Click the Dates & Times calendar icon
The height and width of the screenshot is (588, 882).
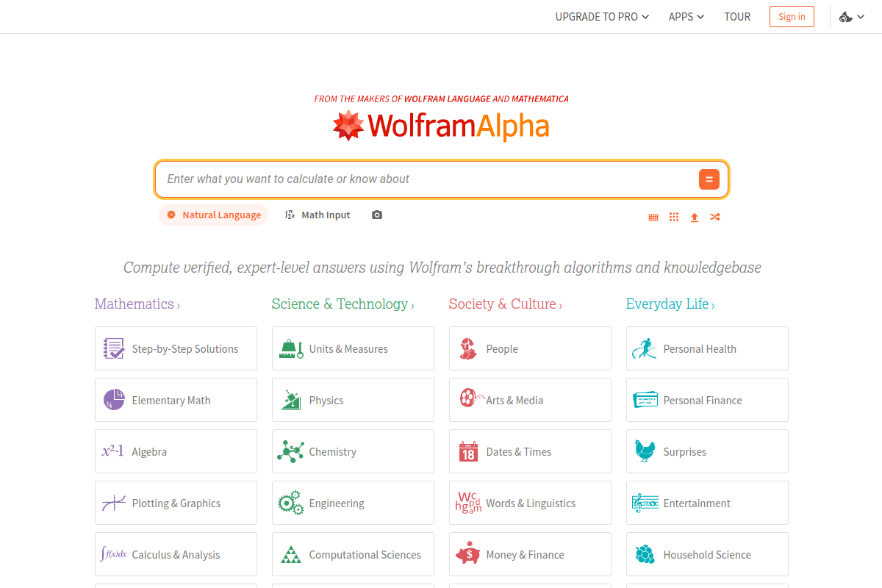[x=468, y=451]
